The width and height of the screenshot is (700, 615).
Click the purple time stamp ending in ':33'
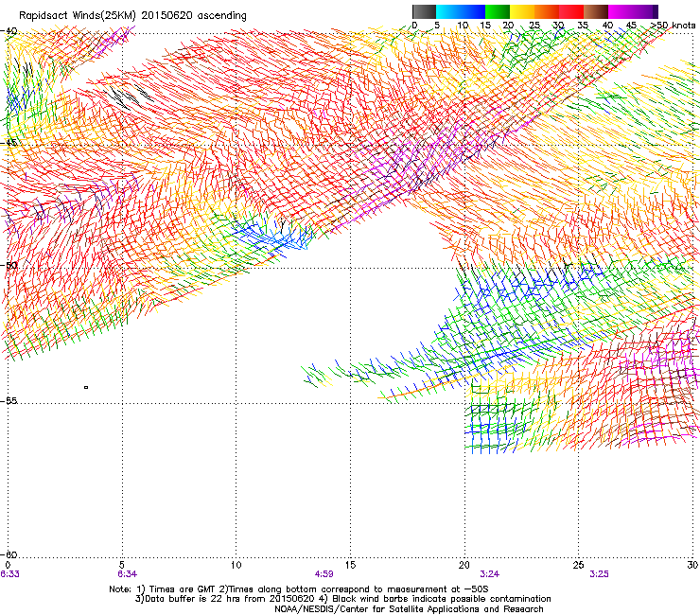coord(9,574)
